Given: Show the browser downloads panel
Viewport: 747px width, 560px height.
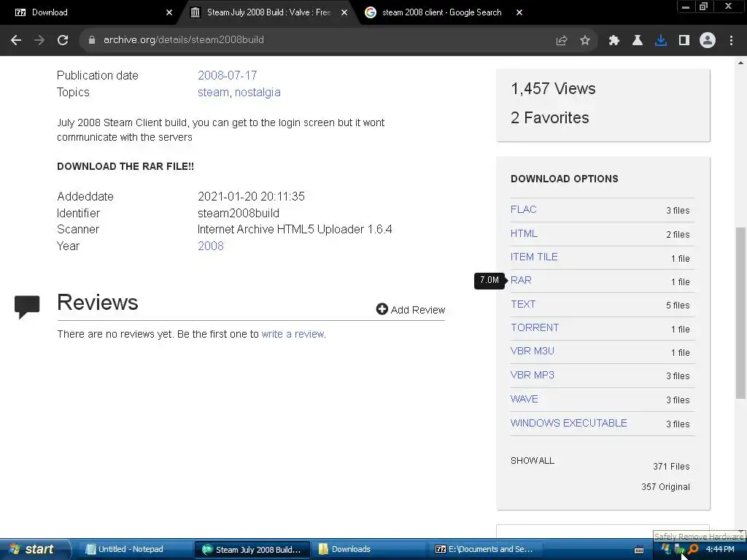Looking at the screenshot, I should (x=661, y=41).
